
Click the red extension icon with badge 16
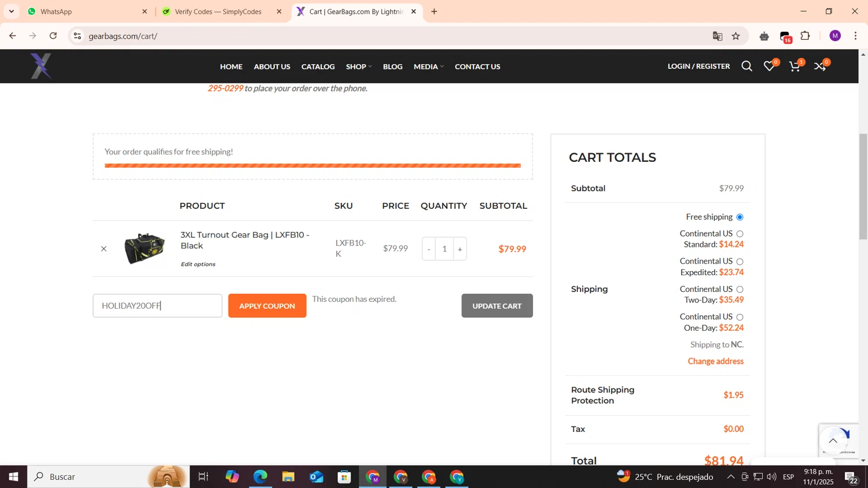tap(785, 36)
